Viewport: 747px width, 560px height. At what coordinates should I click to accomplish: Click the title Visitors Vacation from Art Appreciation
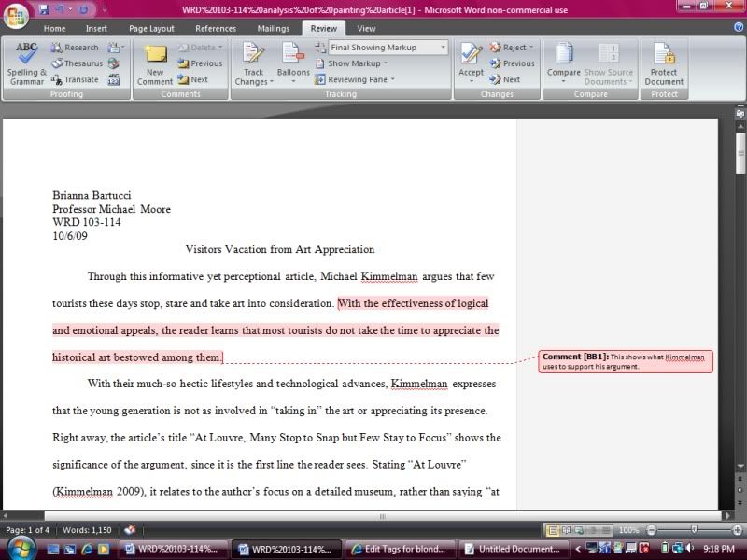pyautogui.click(x=279, y=249)
